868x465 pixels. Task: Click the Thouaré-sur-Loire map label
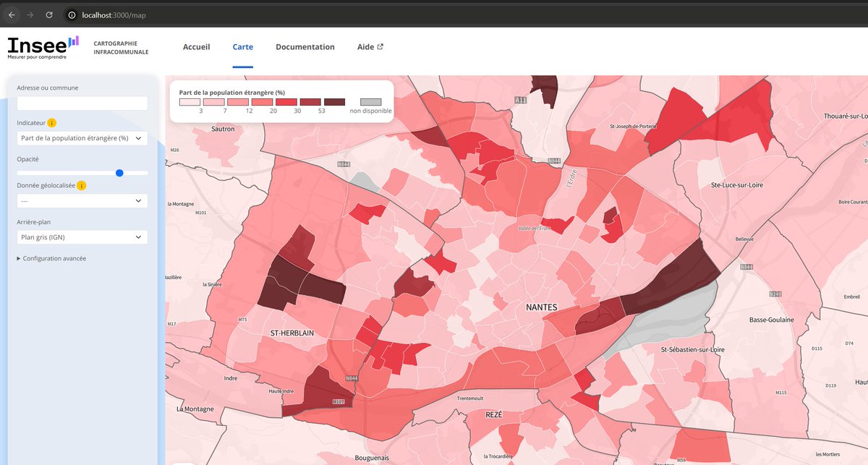(x=846, y=116)
